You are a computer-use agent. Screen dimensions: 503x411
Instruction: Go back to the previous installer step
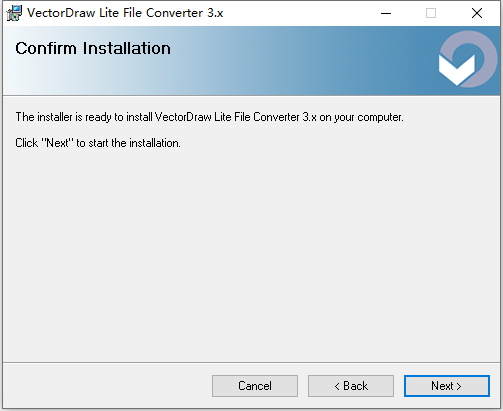351,386
